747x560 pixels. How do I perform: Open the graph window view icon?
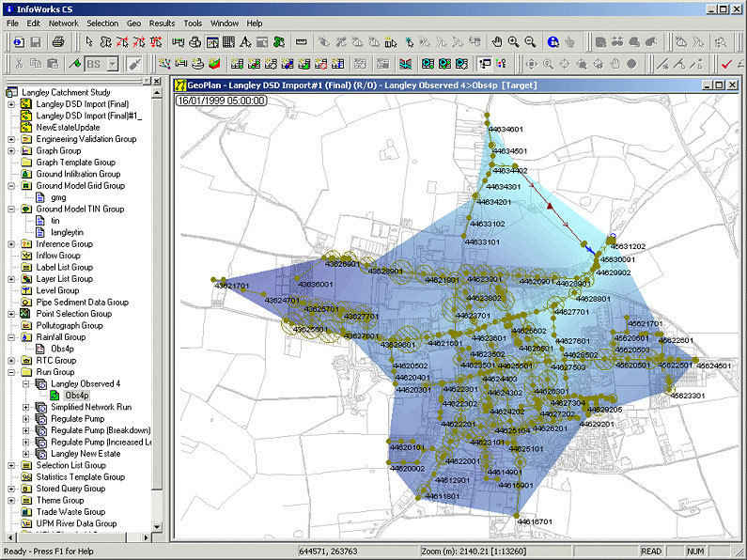click(212, 42)
